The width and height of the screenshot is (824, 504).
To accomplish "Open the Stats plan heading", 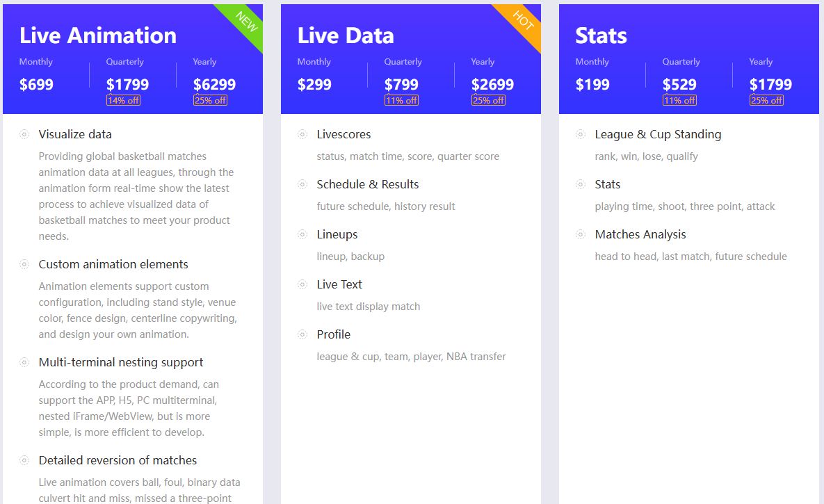I will (x=601, y=35).
